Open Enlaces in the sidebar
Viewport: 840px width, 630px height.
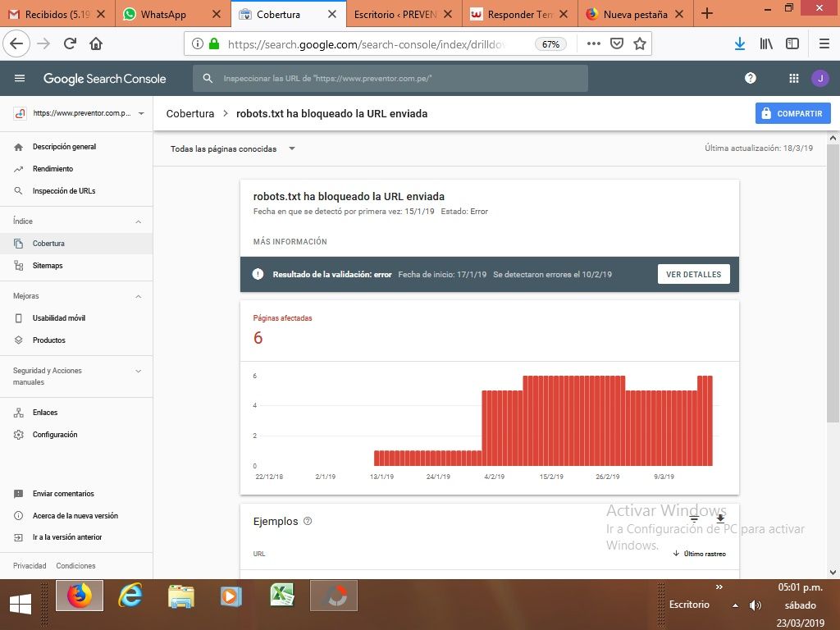click(x=45, y=413)
